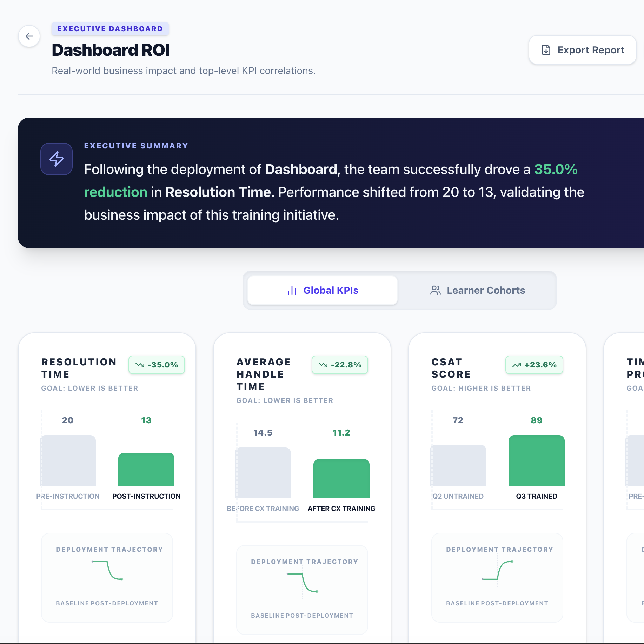Click the -35.0% trend badge
Screen dimensions: 644x644
tap(157, 365)
